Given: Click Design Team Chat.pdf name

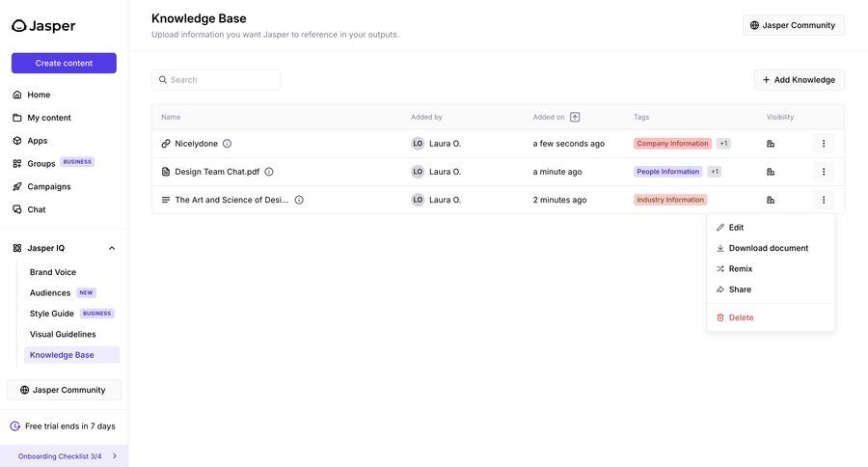Looking at the screenshot, I should point(217,172).
